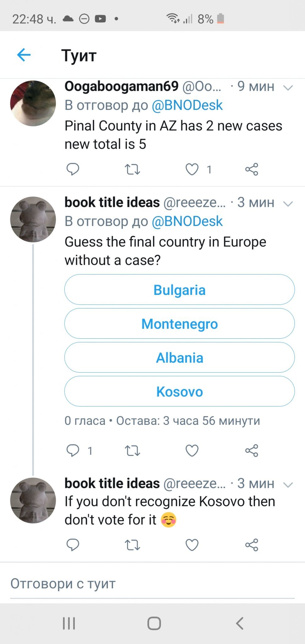The width and height of the screenshot is (305, 644).
Task: Vote for Bulgaria in the poll
Action: point(180,290)
